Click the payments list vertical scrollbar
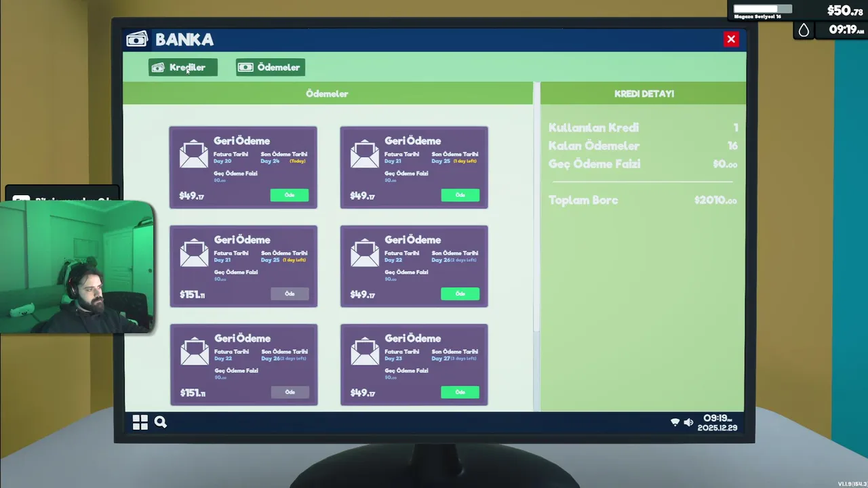 [x=536, y=207]
